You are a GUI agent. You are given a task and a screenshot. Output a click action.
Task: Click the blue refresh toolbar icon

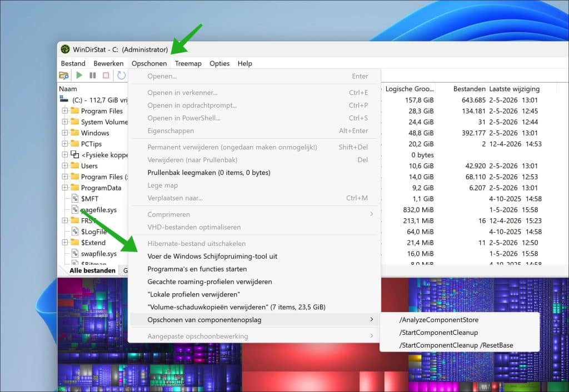pos(121,76)
